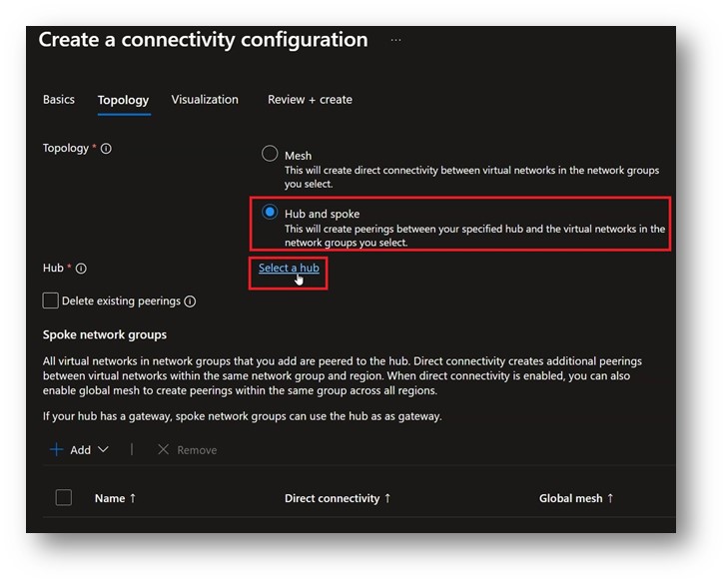
Task: Sort by the Direct connectivity column
Action: (338, 498)
